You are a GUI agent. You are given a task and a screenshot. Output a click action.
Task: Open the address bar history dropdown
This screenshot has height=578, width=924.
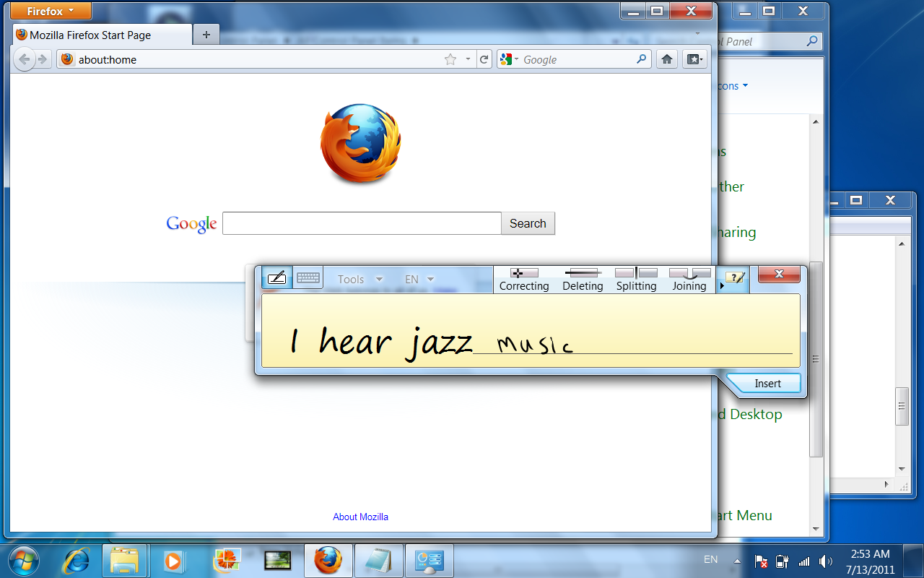coord(468,59)
